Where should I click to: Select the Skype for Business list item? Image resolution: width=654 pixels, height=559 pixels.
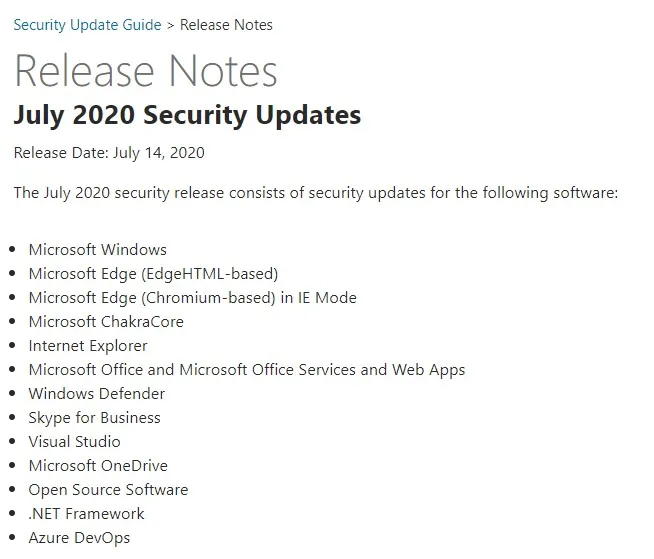pyautogui.click(x=94, y=418)
